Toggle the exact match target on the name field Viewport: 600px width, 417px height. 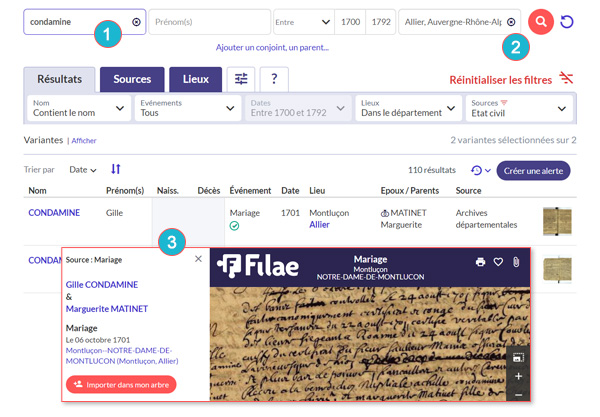click(x=136, y=22)
